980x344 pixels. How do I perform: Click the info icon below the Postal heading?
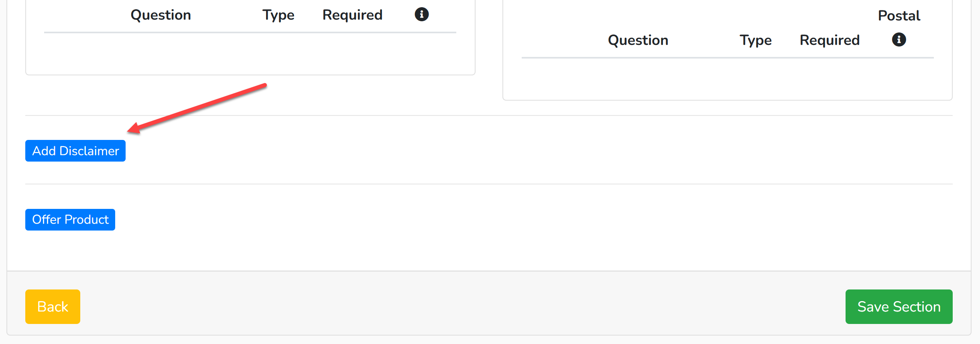(x=899, y=40)
